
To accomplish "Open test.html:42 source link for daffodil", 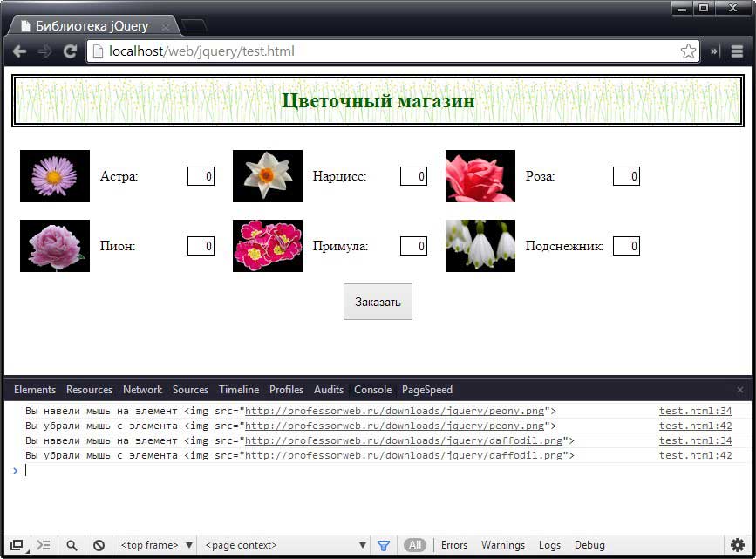I will 695,456.
